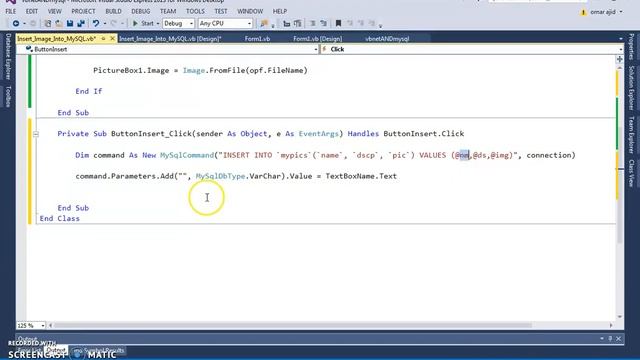Click the Navigate Backward toolbar icon
The image size is (640, 360).
[x=16, y=24]
